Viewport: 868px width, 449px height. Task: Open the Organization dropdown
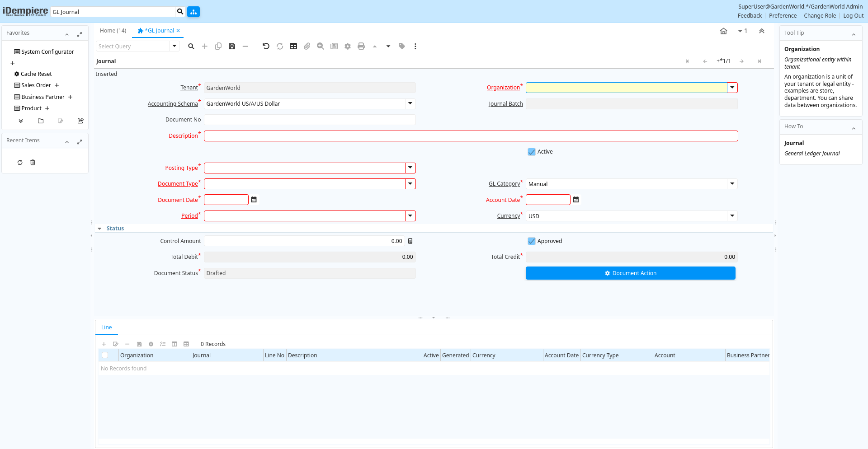tap(732, 88)
